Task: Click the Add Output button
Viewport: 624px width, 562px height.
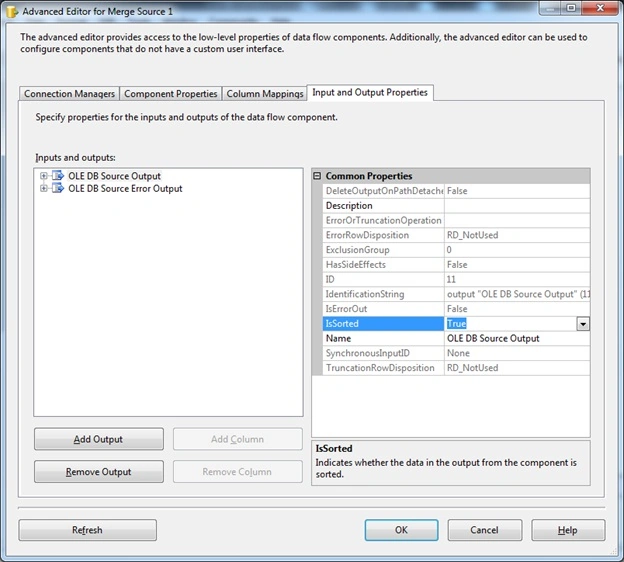Action: click(x=99, y=439)
